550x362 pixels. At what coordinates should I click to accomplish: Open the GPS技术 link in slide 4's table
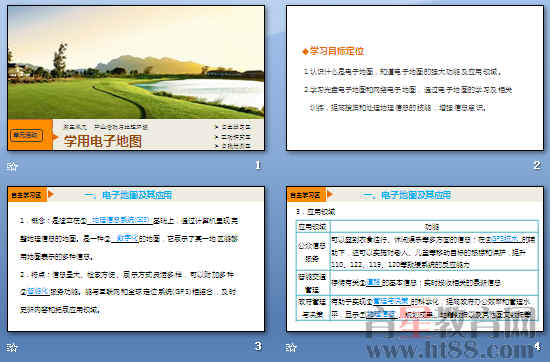[x=504, y=239]
